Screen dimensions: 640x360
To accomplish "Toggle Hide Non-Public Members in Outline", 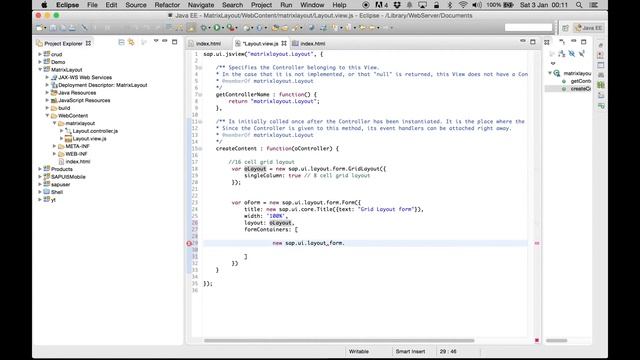I will pyautogui.click(x=582, y=53).
